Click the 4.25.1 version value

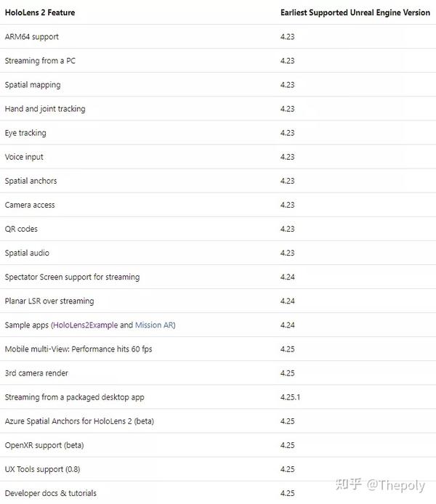290,397
